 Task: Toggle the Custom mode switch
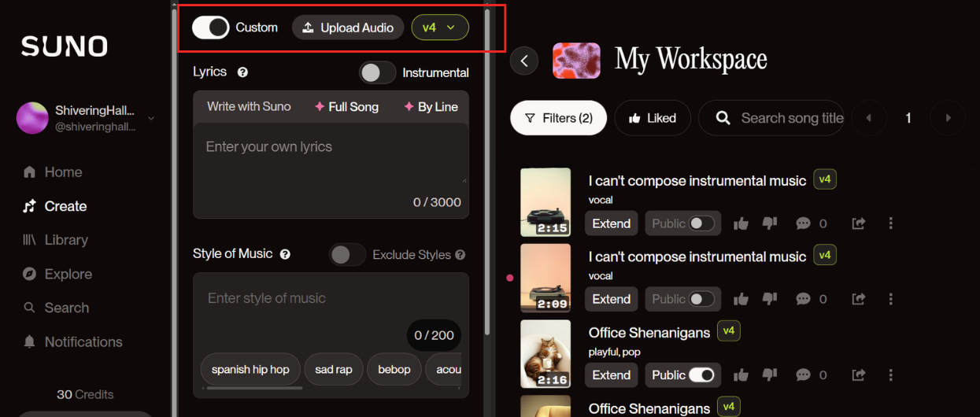[211, 28]
